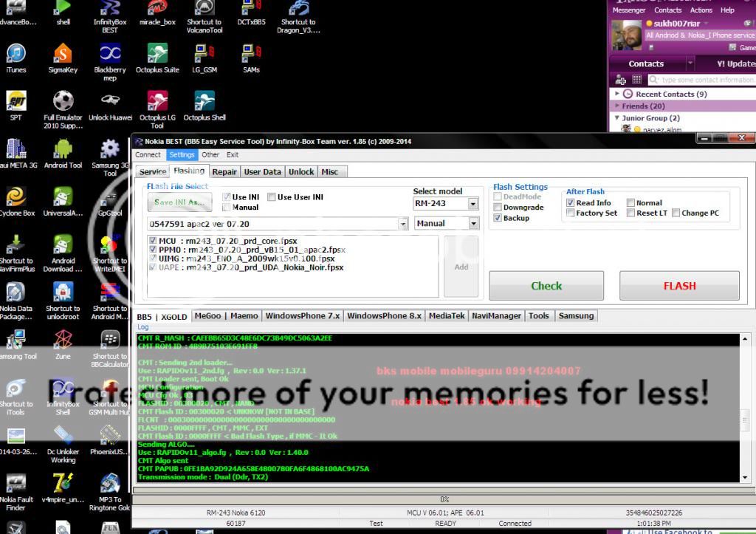Enable Factory Set after flash
The width and height of the screenshot is (756, 534).
tap(571, 213)
